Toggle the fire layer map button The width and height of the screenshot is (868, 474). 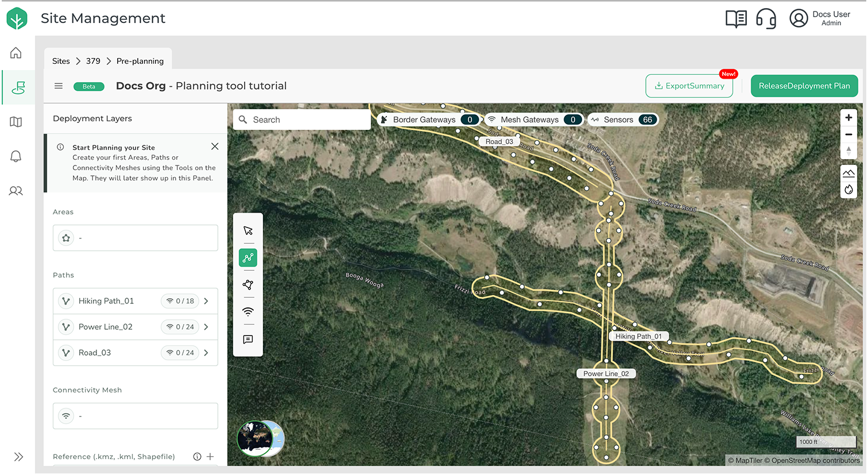tap(848, 190)
